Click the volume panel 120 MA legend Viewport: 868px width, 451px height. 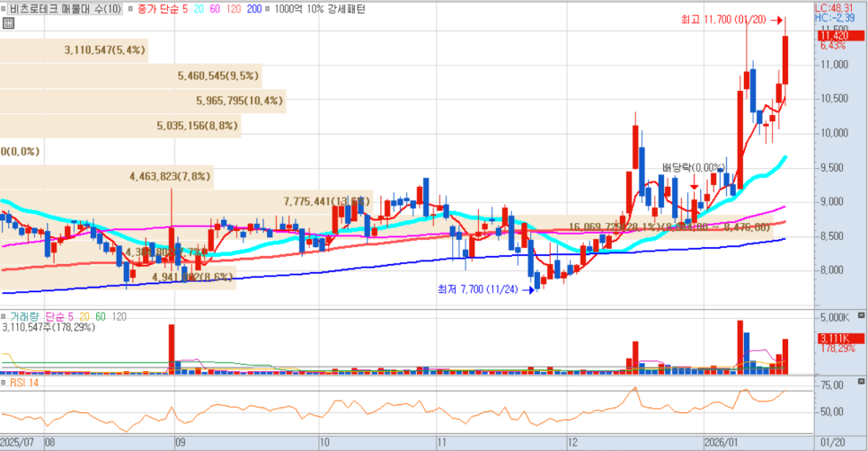119,317
